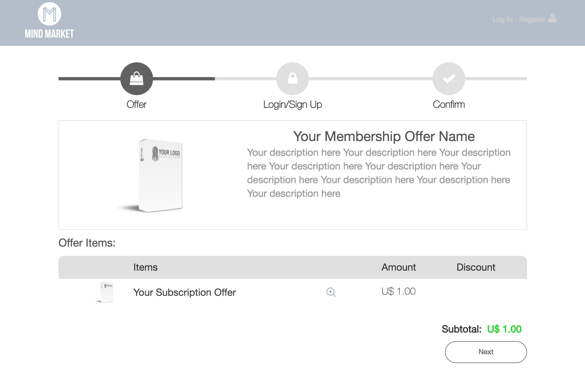Click Your Subscription Offer item name
This screenshot has height=392, width=585.
(185, 292)
